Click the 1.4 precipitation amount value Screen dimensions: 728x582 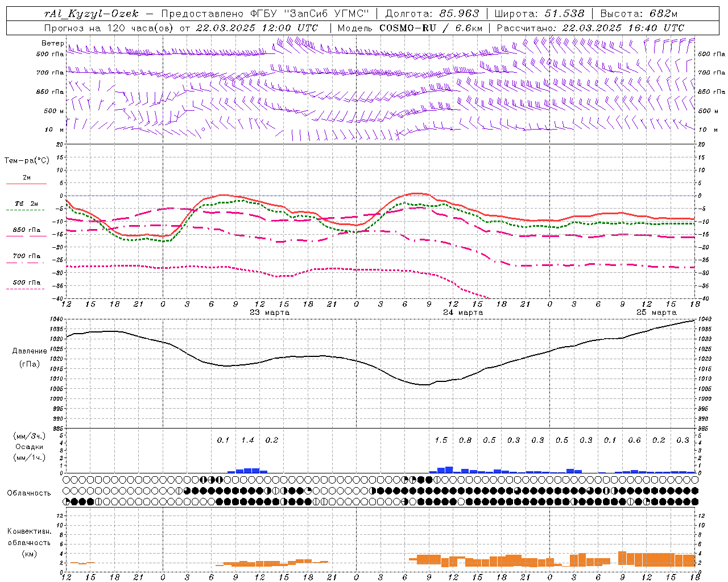(247, 440)
